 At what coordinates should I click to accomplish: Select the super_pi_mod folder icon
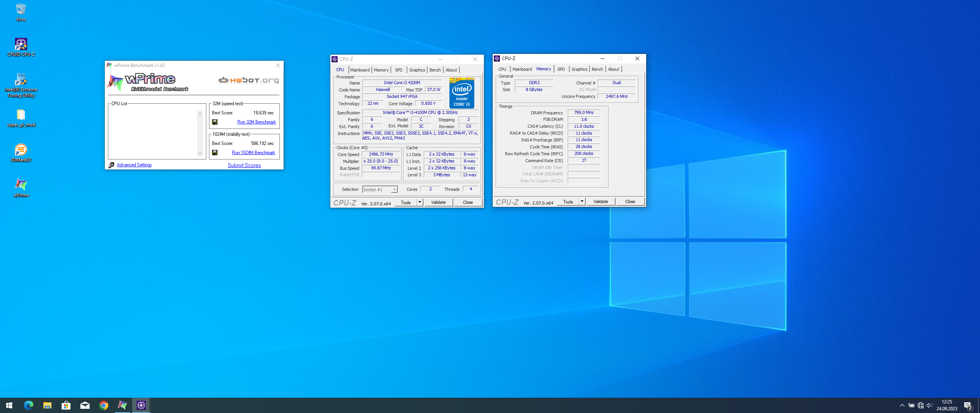21,118
